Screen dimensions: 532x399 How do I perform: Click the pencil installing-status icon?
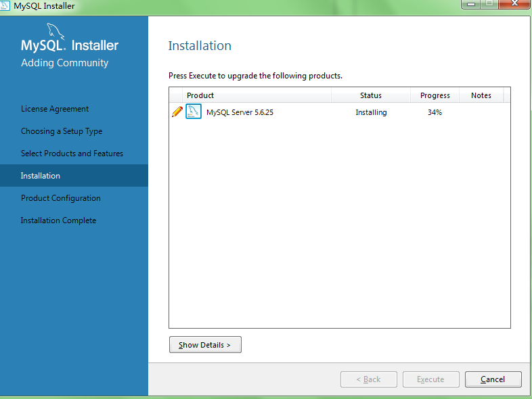tap(177, 112)
